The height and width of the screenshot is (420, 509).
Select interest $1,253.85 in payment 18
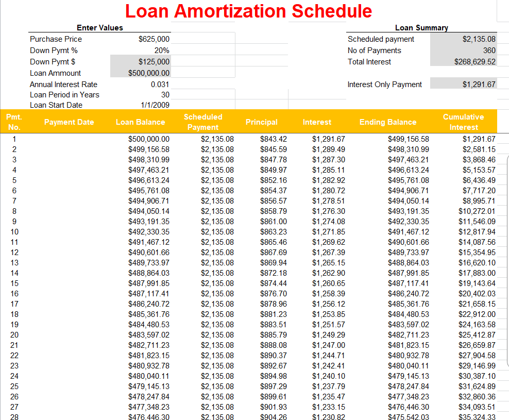point(329,314)
